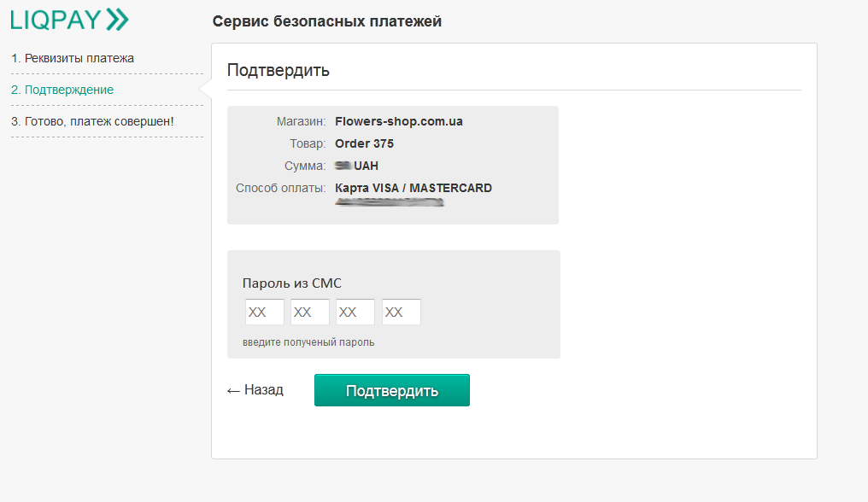Click the Flowers-shop.com.ua shop name

[x=398, y=121]
